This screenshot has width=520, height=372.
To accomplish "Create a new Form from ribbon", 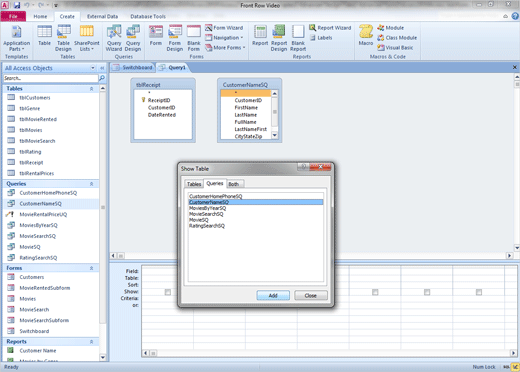I will pos(156,35).
